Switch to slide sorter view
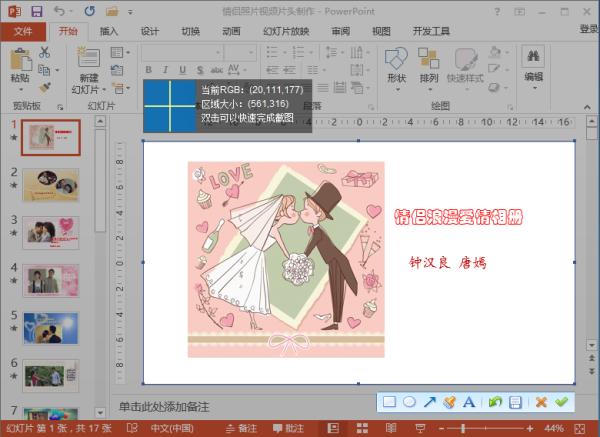600x437 pixels. [359, 428]
